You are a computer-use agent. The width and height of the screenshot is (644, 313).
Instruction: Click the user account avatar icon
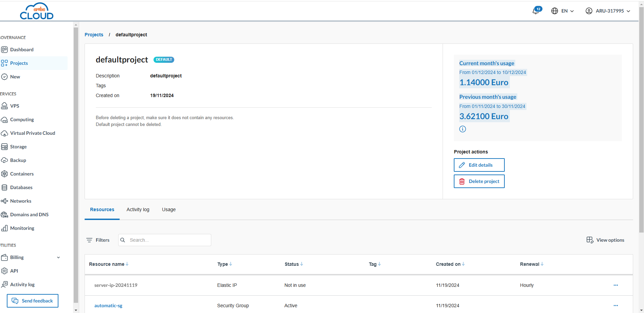(589, 11)
